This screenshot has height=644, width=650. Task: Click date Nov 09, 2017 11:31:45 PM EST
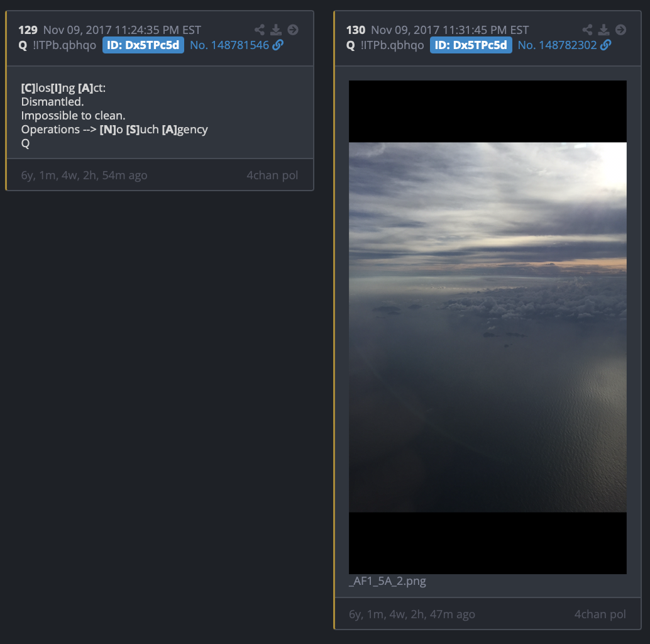coord(449,30)
